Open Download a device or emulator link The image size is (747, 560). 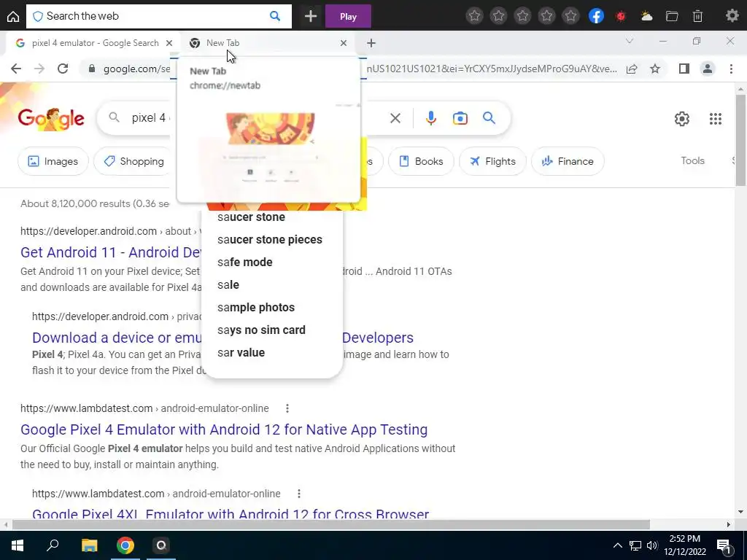coord(117,338)
